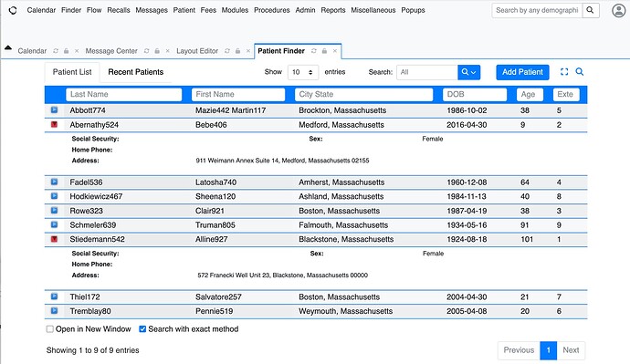Screen dimensions: 630x364
Task: Refresh the Message Center tab
Action: click(147, 51)
